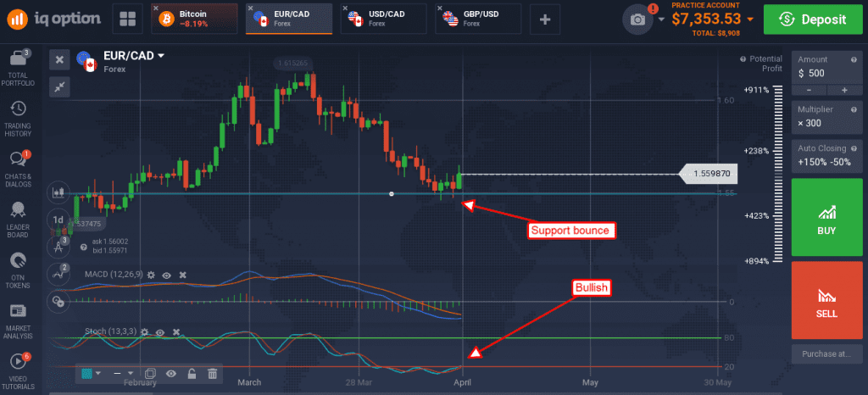Open the drawing tools compass icon
The width and height of the screenshot is (868, 395).
[58, 247]
